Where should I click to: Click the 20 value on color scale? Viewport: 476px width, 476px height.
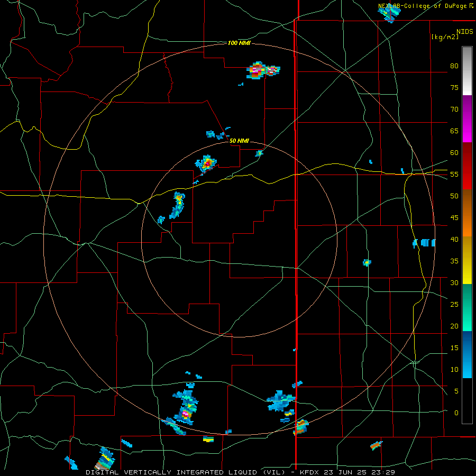pyautogui.click(x=454, y=326)
